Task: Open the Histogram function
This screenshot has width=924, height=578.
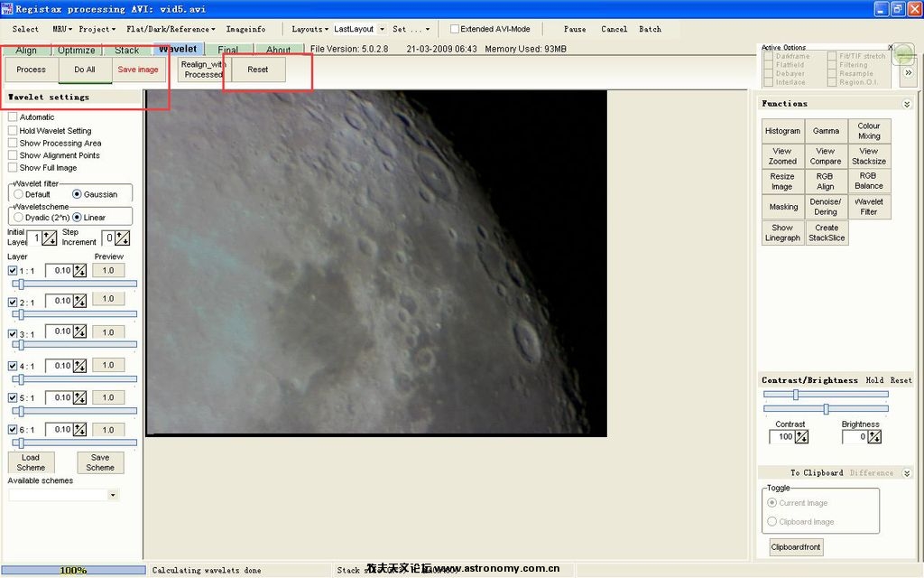Action: 782,131
